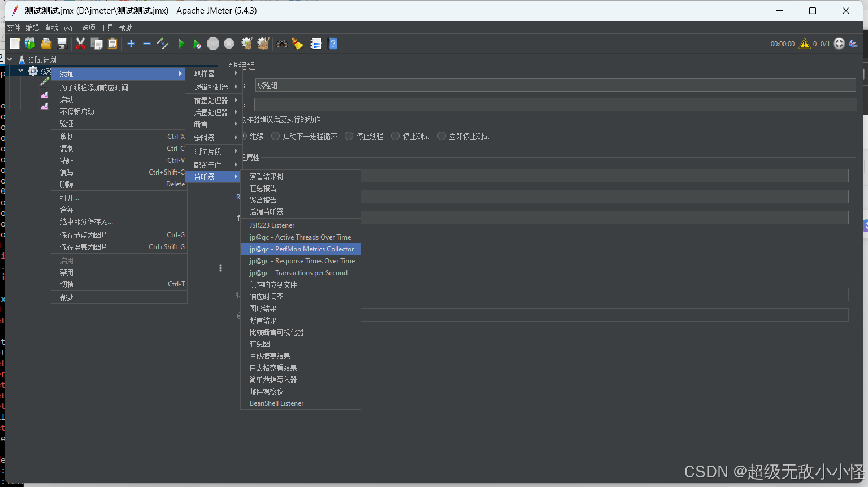
Task: Open the 运行 menu
Action: (70, 28)
